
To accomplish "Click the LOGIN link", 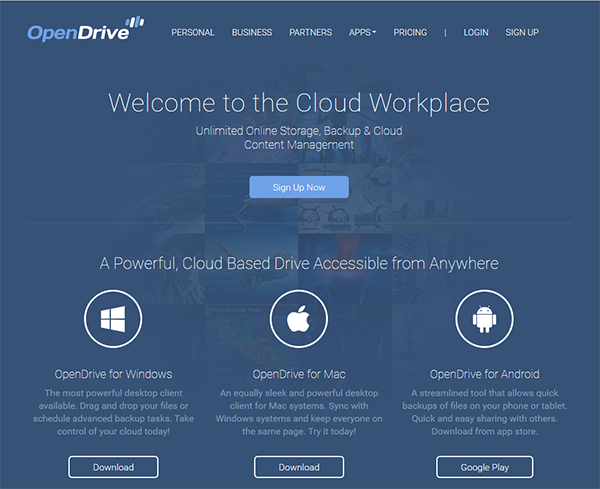I will coord(476,33).
